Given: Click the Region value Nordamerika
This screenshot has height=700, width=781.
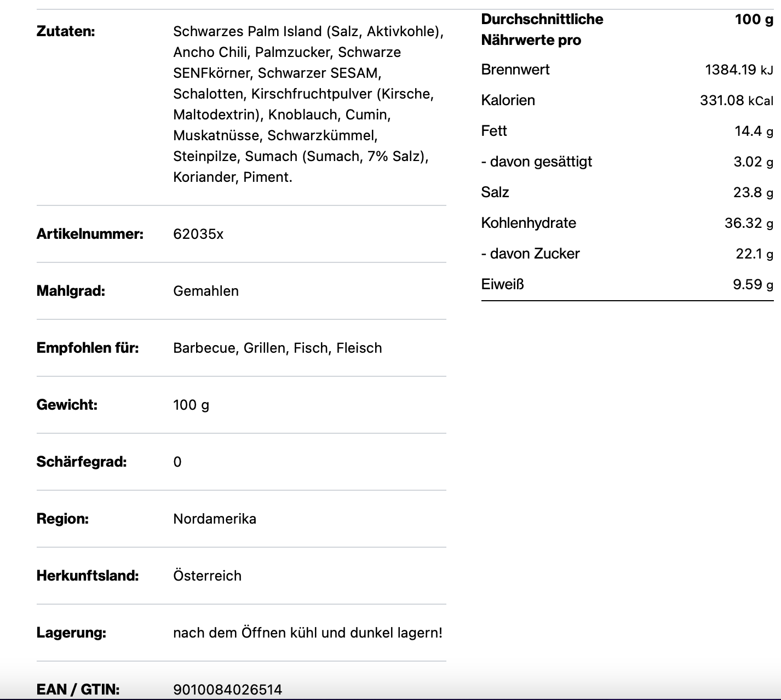Looking at the screenshot, I should pyautogui.click(x=215, y=519).
